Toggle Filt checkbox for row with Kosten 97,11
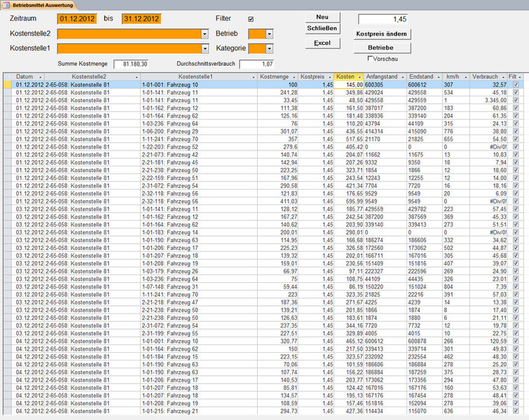Screen dimensions: 529x420 point(516,271)
